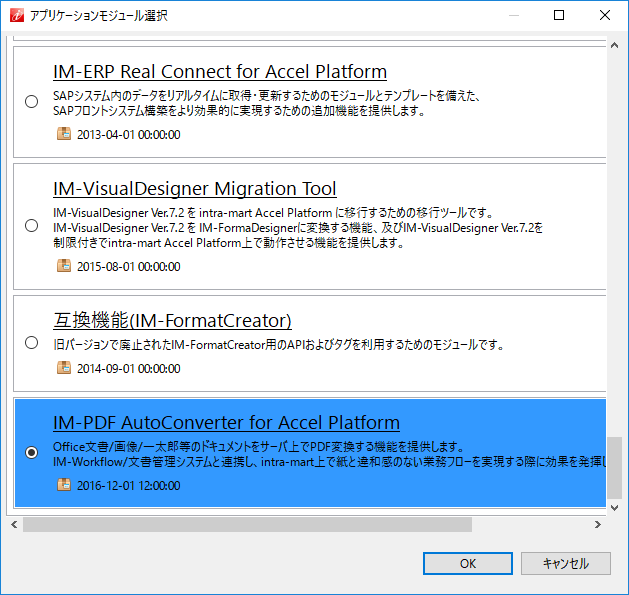
Task: Open the 互換機能(IM-FormatCreator) title link
Action: (172, 320)
